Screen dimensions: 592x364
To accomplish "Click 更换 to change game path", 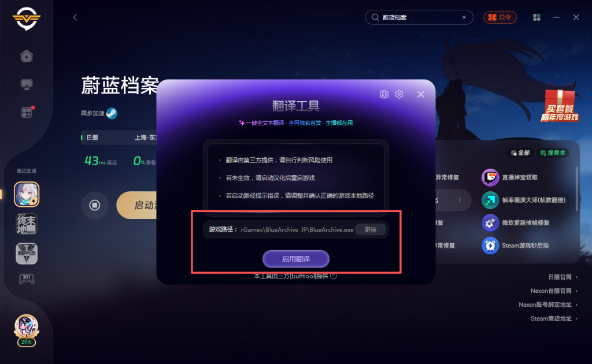I will [371, 229].
